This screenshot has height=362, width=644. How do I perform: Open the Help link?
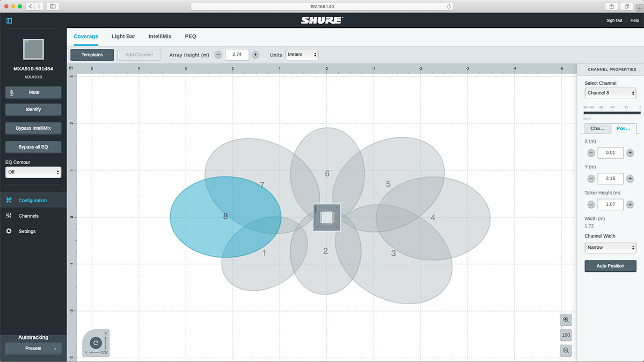pyautogui.click(x=634, y=20)
